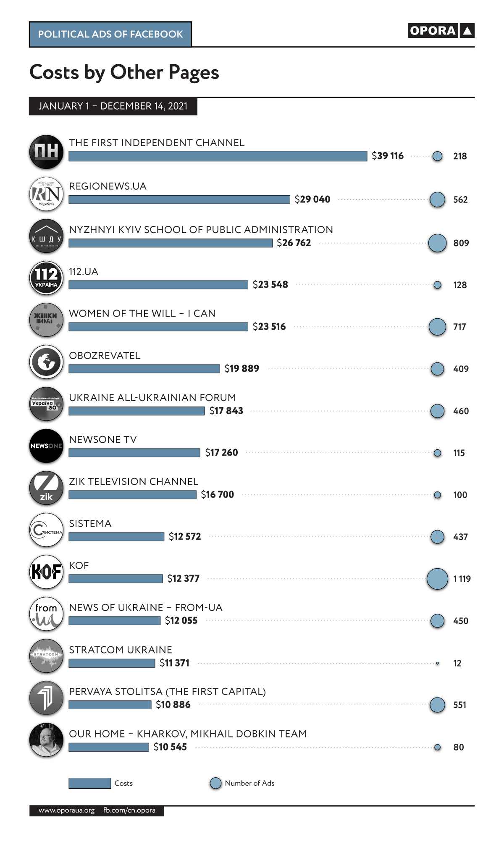The image size is (504, 842).
Task: Click the January 1 – December 14, 2021 label
Action: tap(113, 106)
